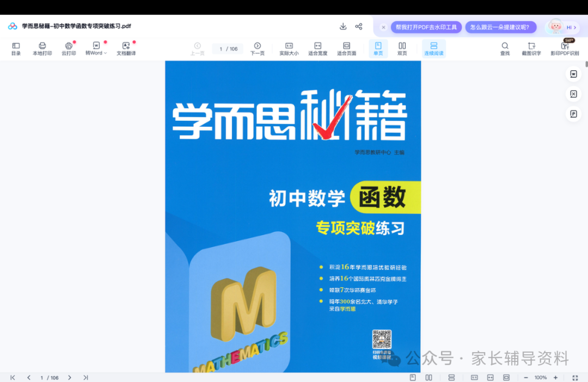Start the 截图识字 screenshot OCR tool
Image resolution: width=588 pixels, height=382 pixels.
(x=531, y=49)
